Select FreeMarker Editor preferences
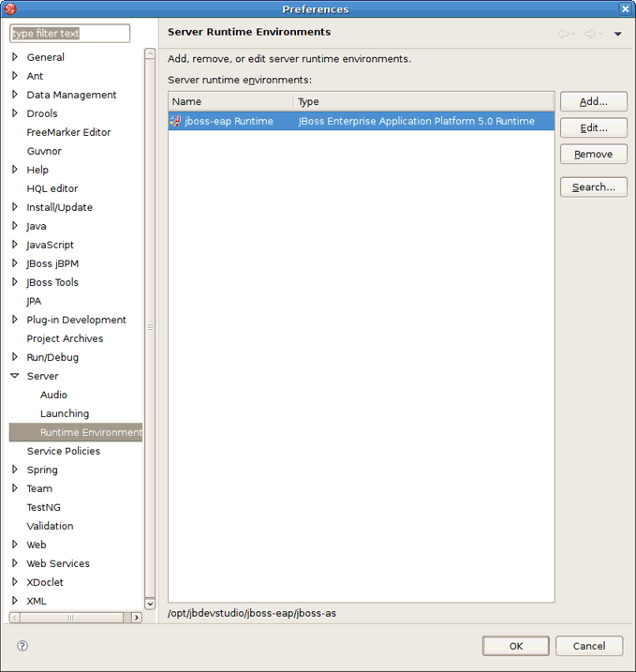 (68, 132)
